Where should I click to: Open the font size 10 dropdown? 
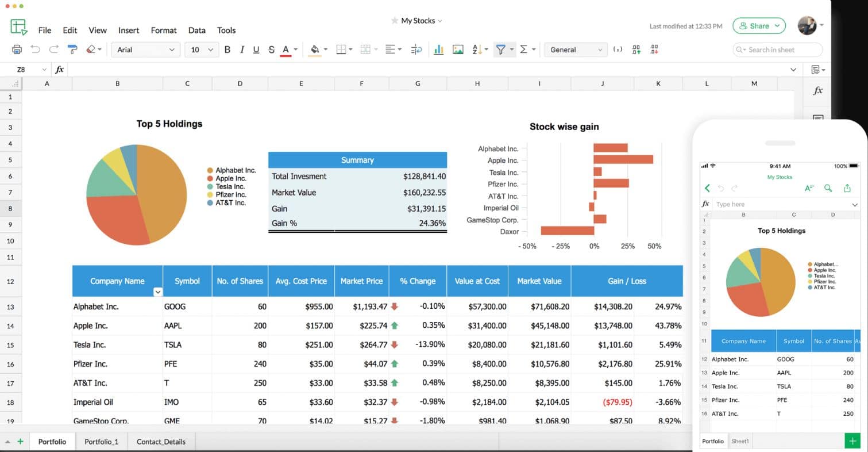(x=202, y=49)
